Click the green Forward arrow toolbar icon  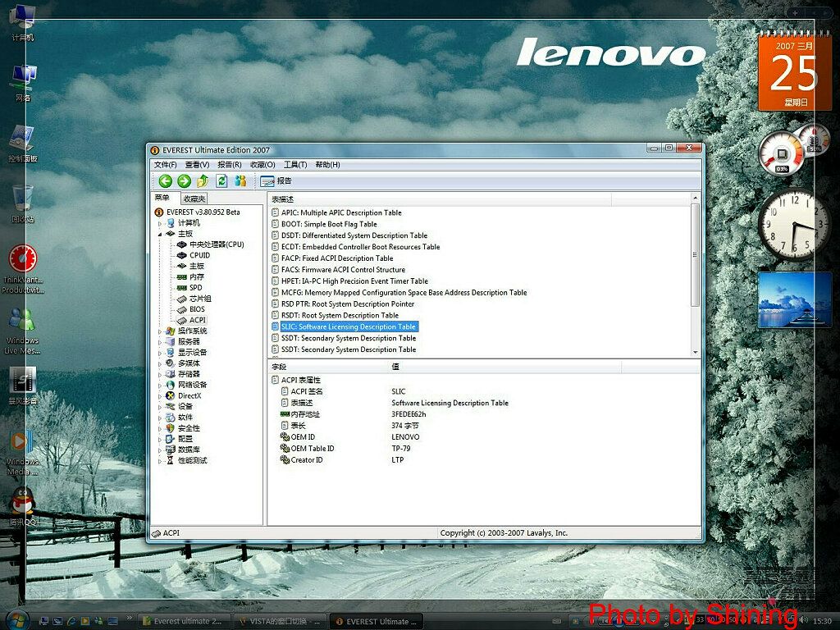[184, 181]
